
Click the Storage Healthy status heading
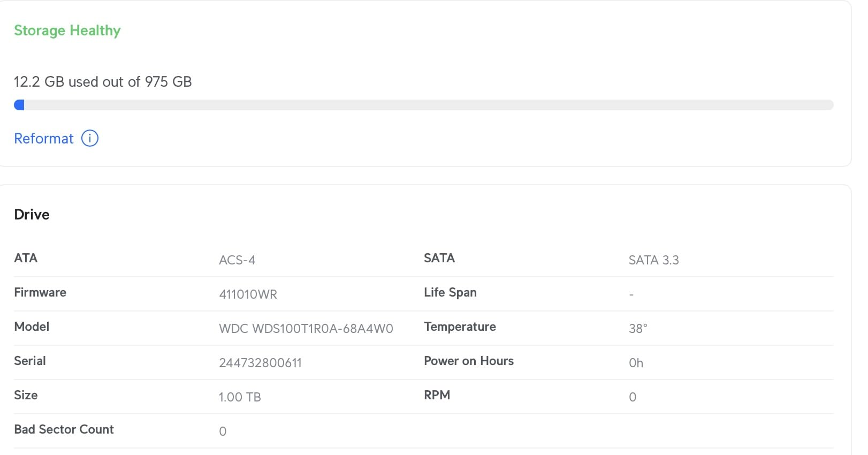[x=67, y=31]
